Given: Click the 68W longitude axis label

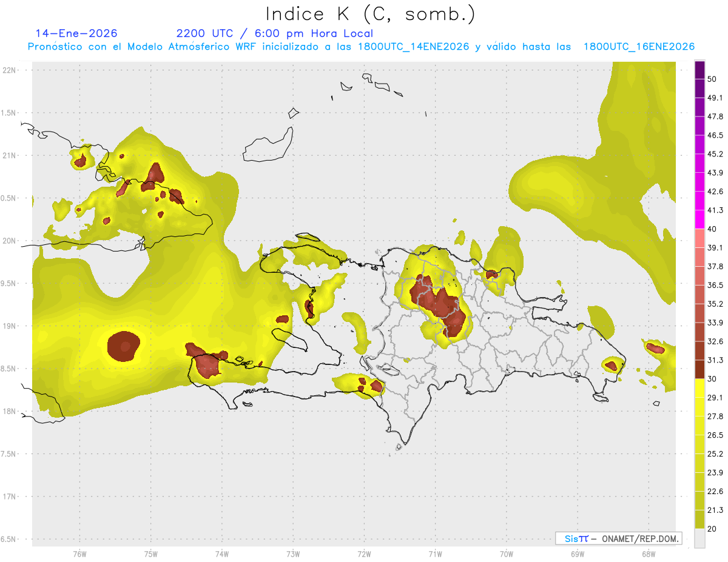Looking at the screenshot, I should coord(648,554).
